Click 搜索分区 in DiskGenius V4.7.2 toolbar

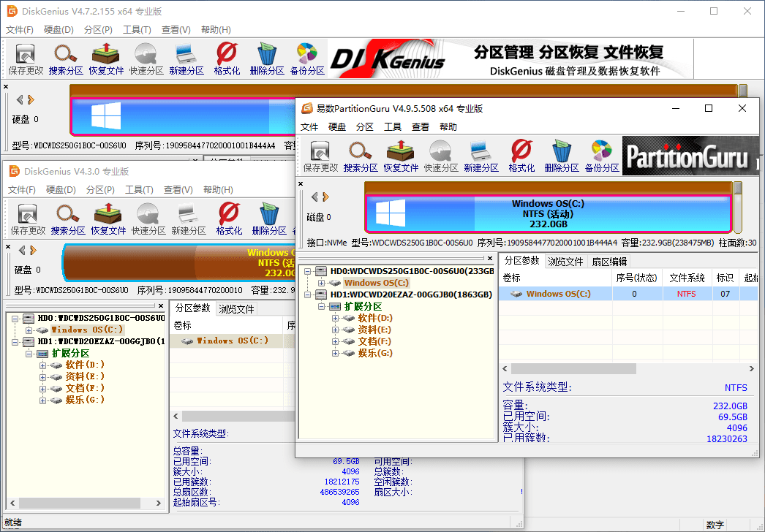click(66, 59)
